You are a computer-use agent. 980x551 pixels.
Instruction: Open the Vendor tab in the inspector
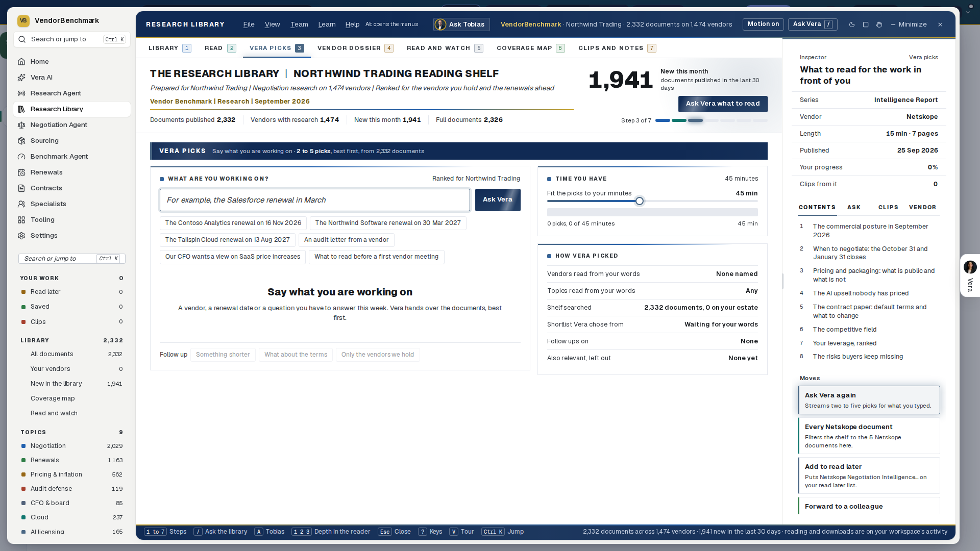(922, 207)
